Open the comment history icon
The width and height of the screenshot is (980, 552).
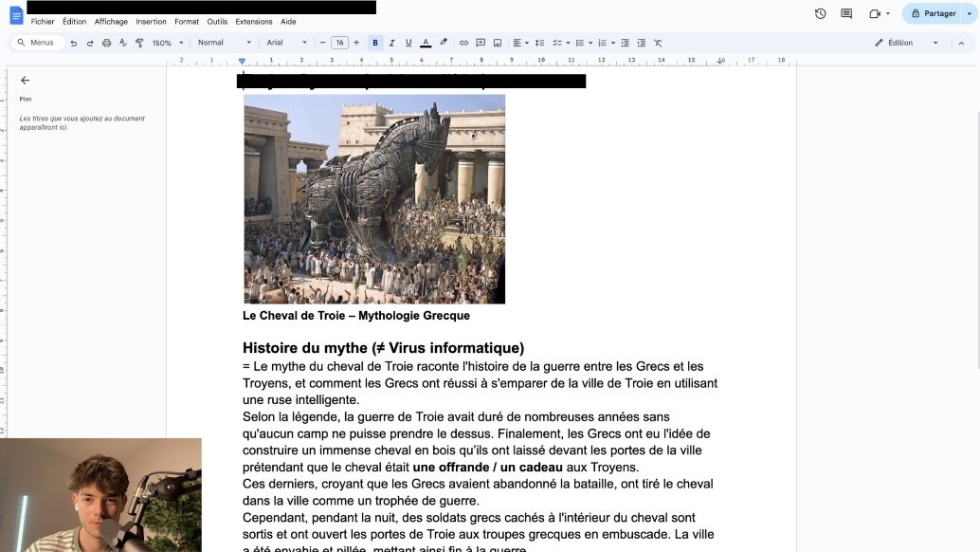coord(846,14)
